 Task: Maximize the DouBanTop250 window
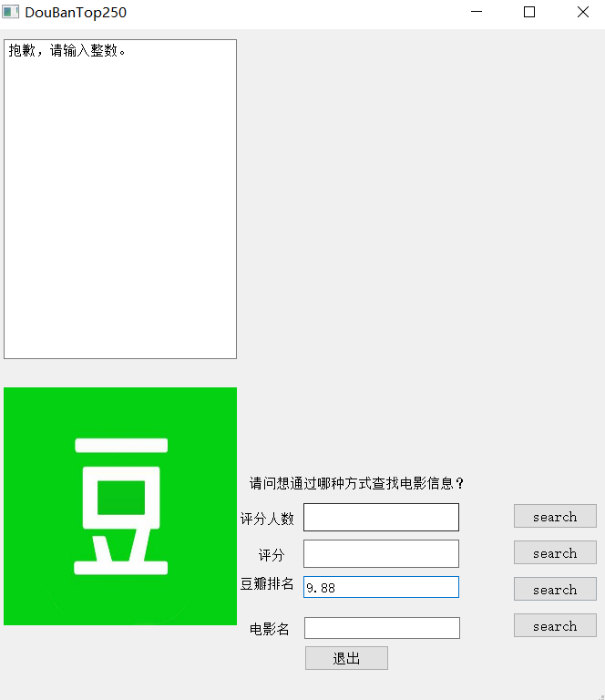tap(529, 12)
